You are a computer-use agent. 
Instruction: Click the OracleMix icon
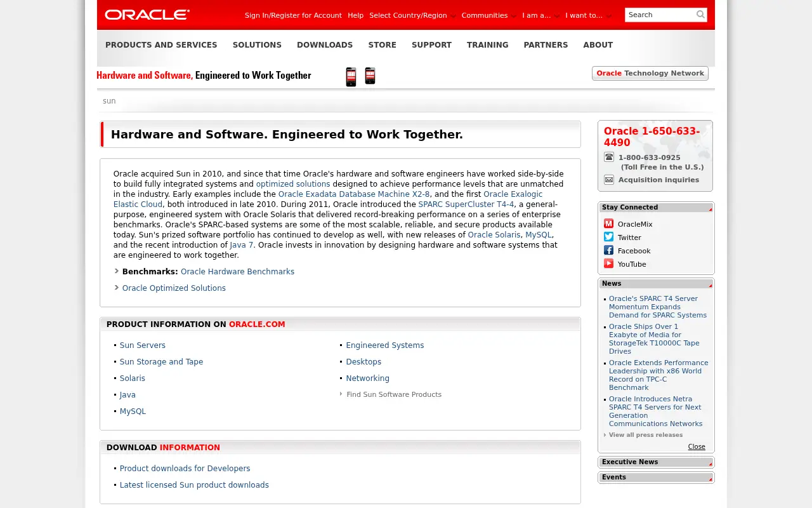(x=608, y=224)
